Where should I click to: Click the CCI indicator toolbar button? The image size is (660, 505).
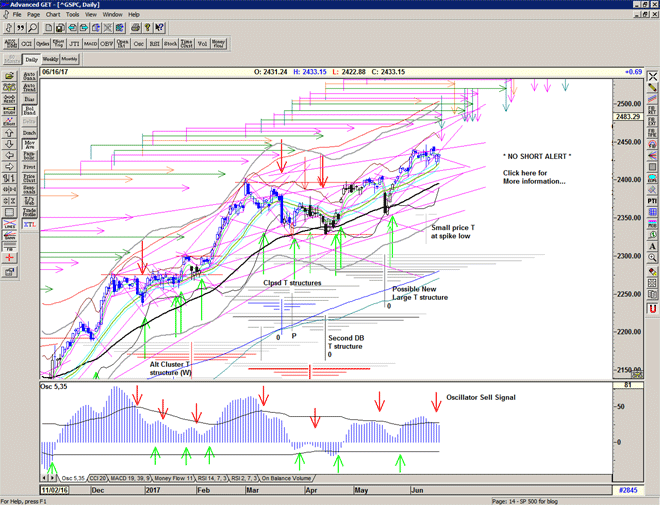(27, 44)
